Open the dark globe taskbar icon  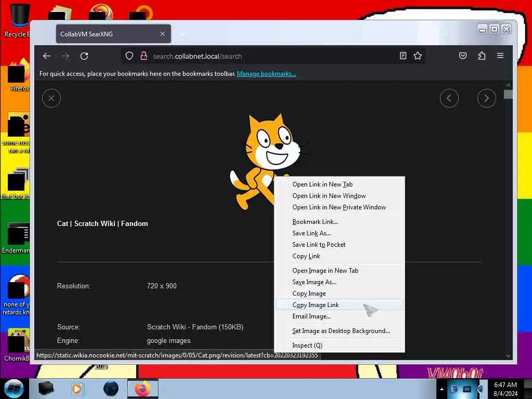(x=111, y=389)
